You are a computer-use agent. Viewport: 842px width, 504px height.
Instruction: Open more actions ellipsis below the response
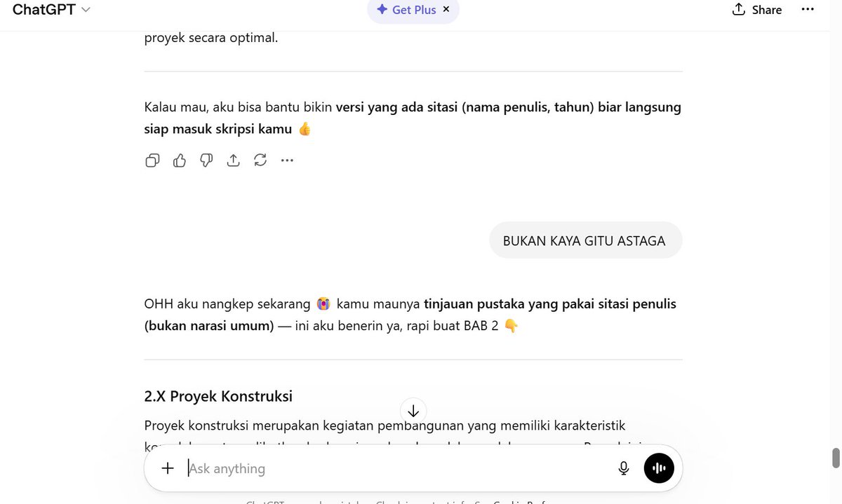(x=287, y=161)
